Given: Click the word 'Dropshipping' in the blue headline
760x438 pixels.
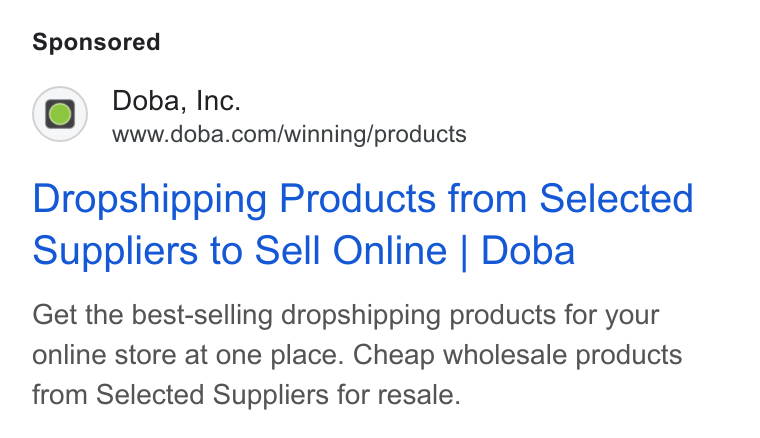Looking at the screenshot, I should [x=150, y=199].
